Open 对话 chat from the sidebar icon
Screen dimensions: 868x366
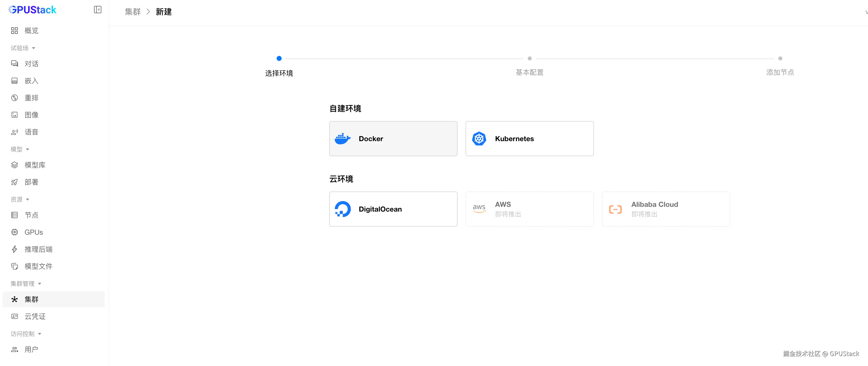point(15,64)
